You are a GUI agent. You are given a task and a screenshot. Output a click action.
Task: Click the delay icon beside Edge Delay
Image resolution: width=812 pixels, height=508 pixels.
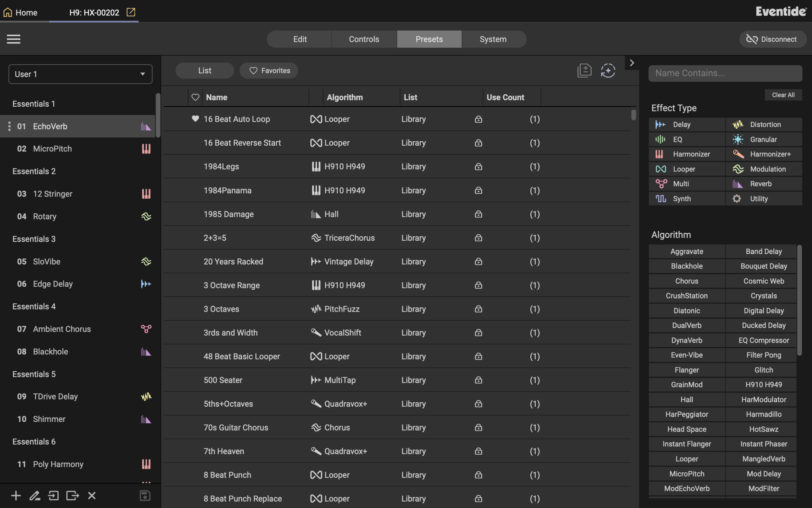pyautogui.click(x=146, y=284)
